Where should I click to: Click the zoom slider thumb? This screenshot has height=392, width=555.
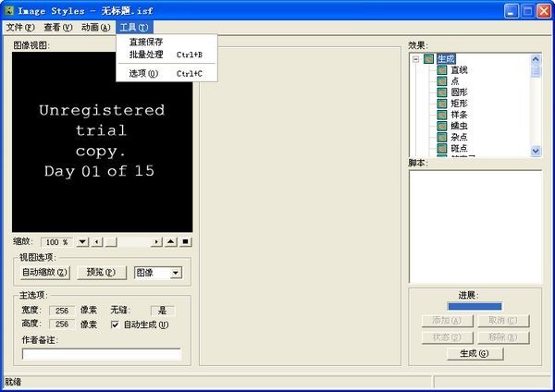[111, 242]
